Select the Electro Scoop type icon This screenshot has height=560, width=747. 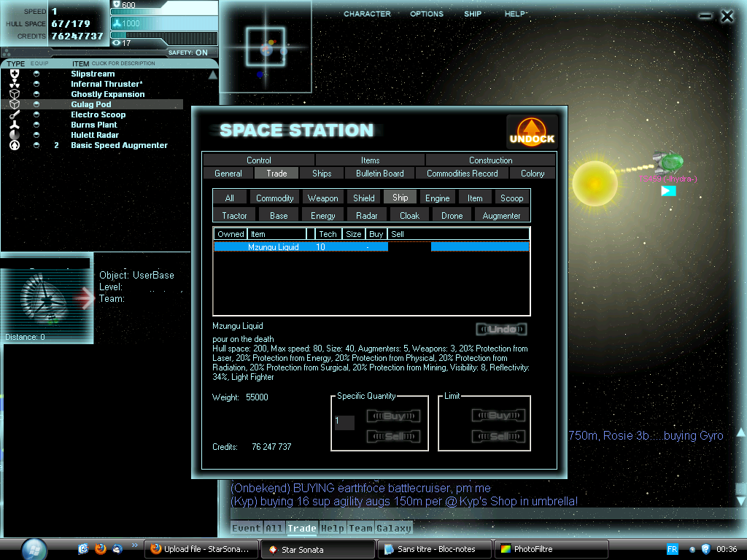[15, 114]
